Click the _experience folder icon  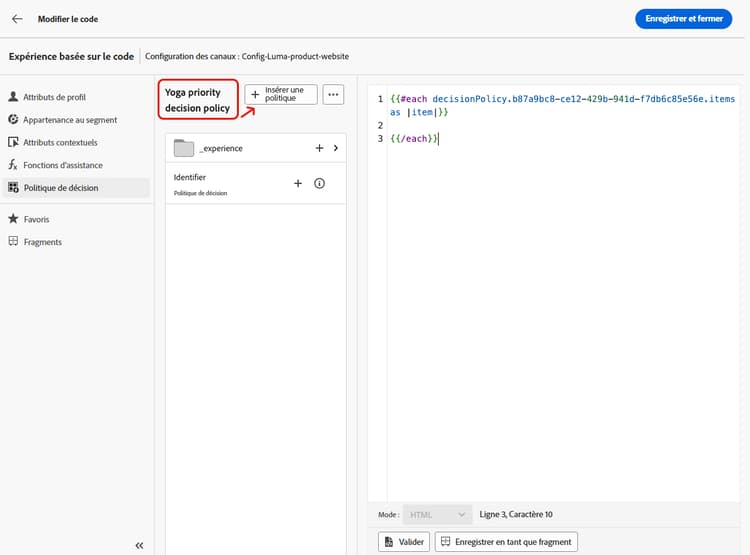pos(184,148)
